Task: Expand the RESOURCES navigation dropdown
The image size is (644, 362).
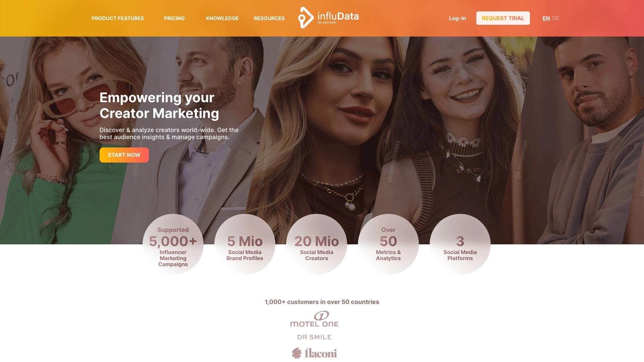Action: (x=269, y=18)
